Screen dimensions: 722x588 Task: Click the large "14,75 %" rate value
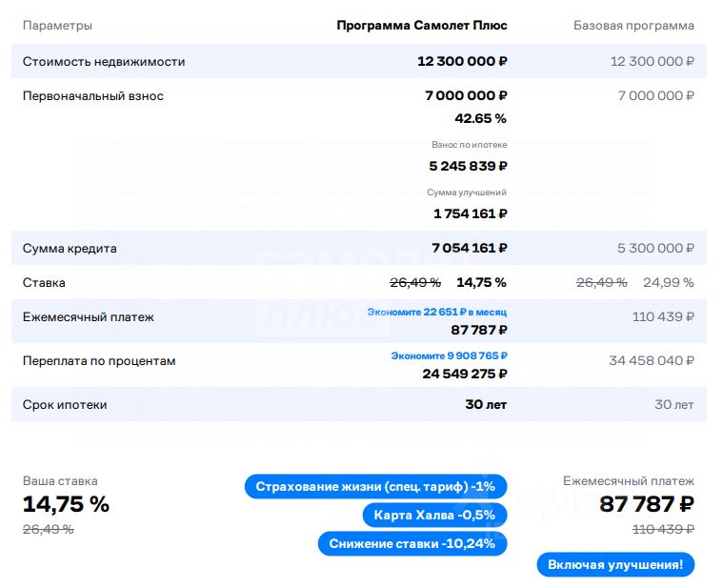pyautogui.click(x=66, y=504)
